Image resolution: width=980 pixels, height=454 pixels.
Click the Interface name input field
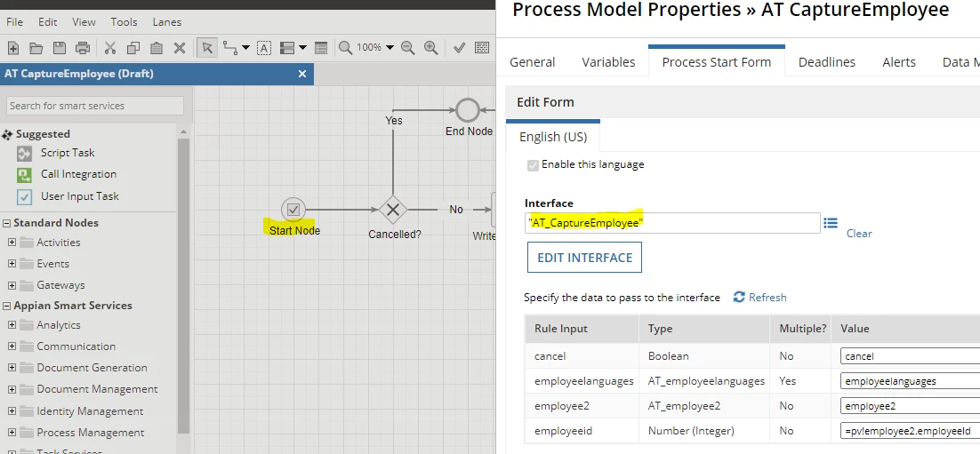672,223
